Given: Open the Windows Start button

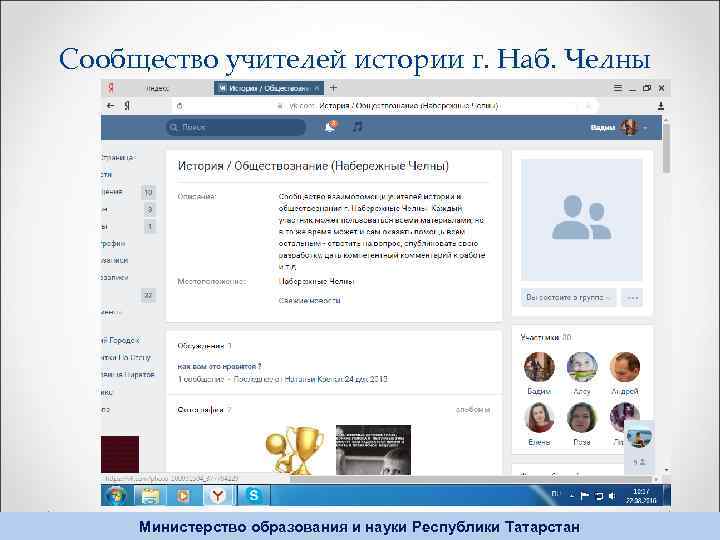Looking at the screenshot, I should pyautogui.click(x=115, y=496).
